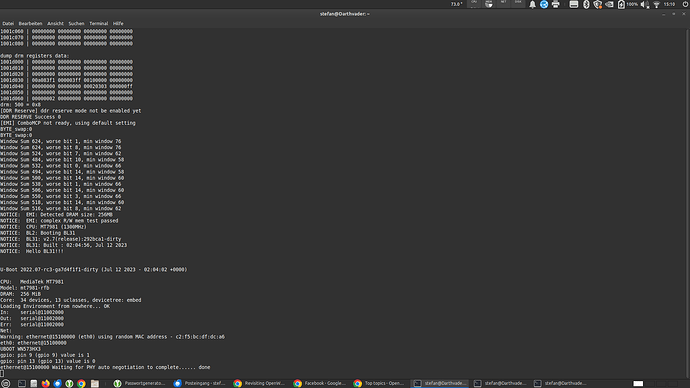690x388 pixels.
Task: Open the Datei menu
Action: point(8,23)
